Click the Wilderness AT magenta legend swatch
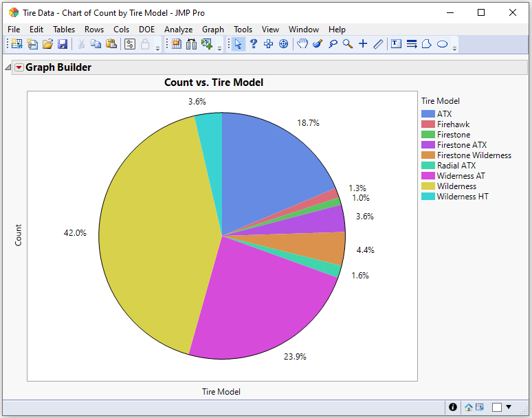The image size is (532, 418). [428, 176]
